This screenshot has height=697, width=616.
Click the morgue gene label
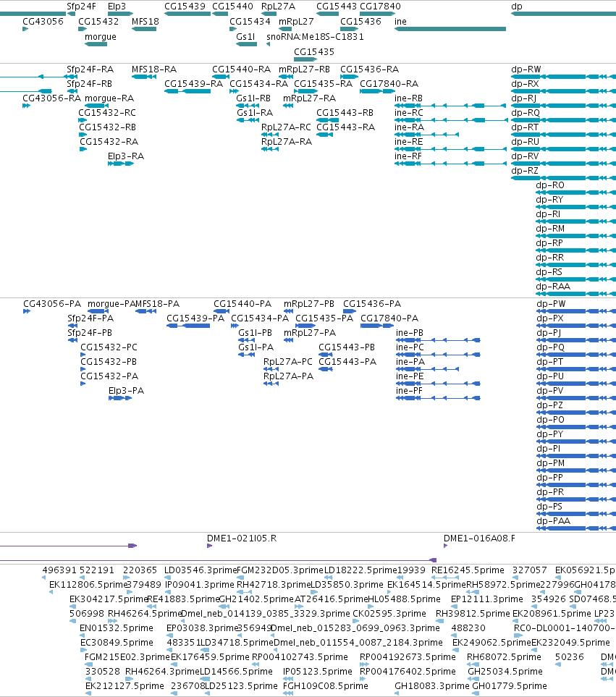point(101,36)
